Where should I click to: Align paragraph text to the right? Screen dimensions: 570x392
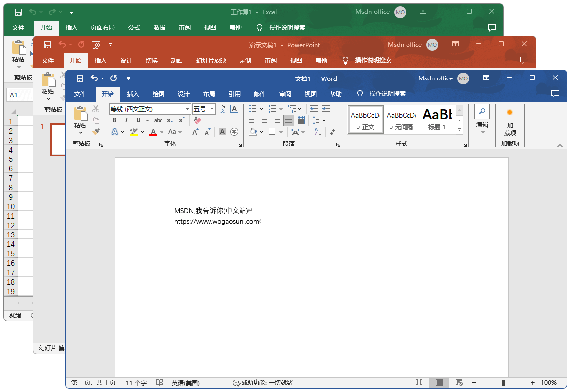(x=277, y=120)
